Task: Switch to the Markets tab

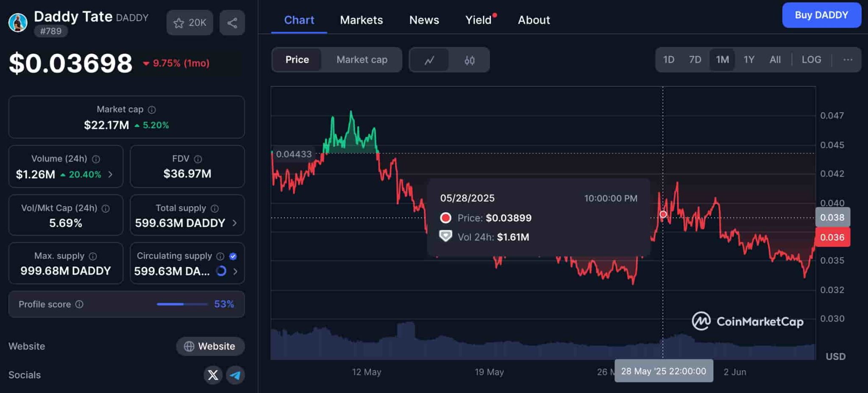Action: [x=361, y=20]
